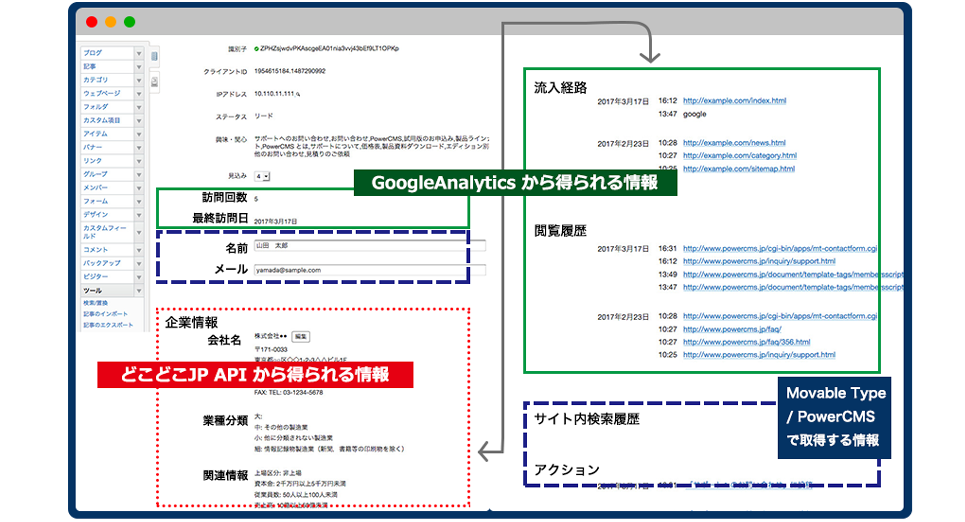Click the 記事のエクスポート link
This screenshot has height=522, width=965.
(x=108, y=325)
